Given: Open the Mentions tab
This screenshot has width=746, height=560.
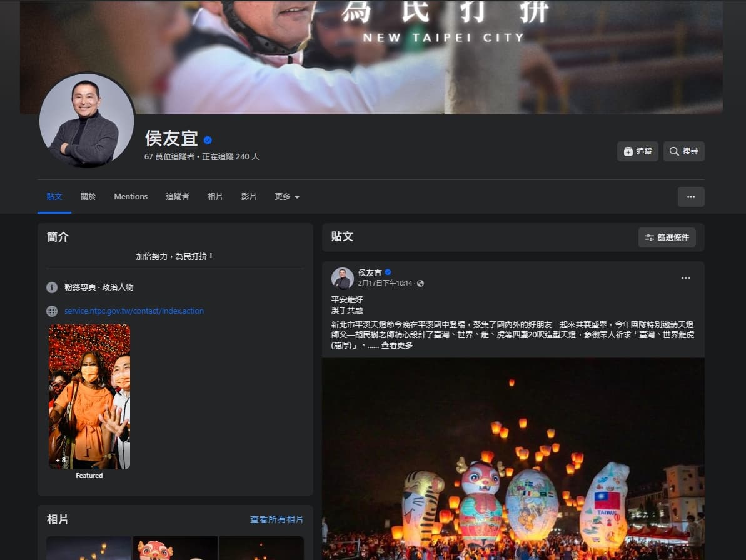Looking at the screenshot, I should (x=131, y=197).
